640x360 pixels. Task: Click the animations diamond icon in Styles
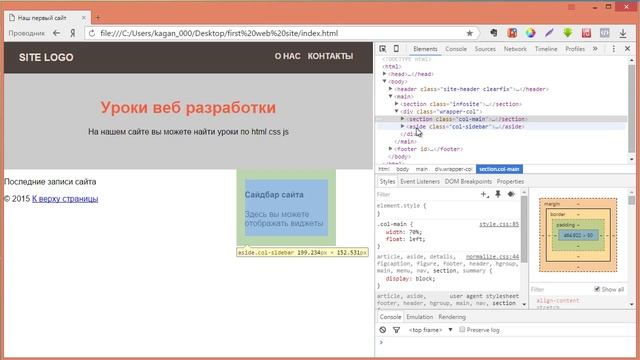[x=511, y=194]
